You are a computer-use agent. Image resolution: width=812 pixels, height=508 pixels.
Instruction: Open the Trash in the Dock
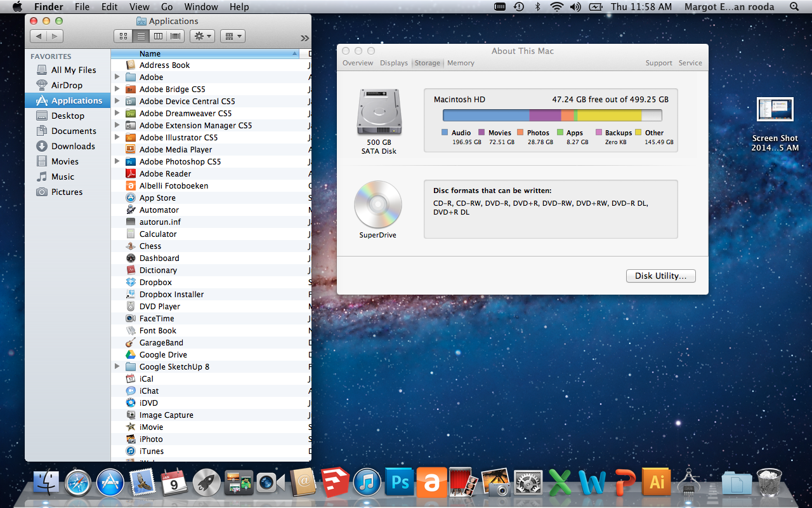[x=769, y=483]
